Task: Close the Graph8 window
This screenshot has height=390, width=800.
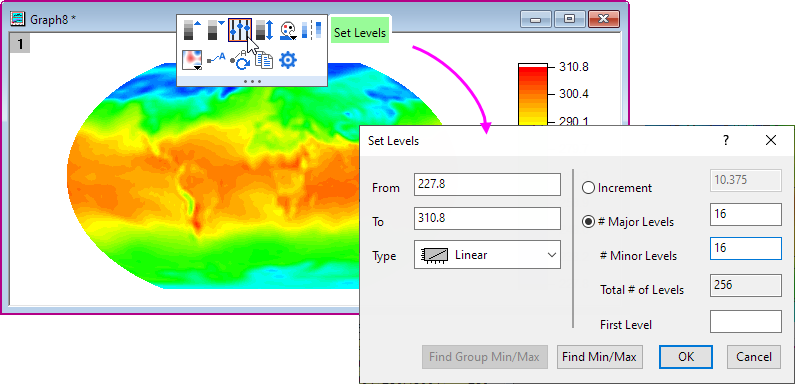Action: click(x=604, y=19)
